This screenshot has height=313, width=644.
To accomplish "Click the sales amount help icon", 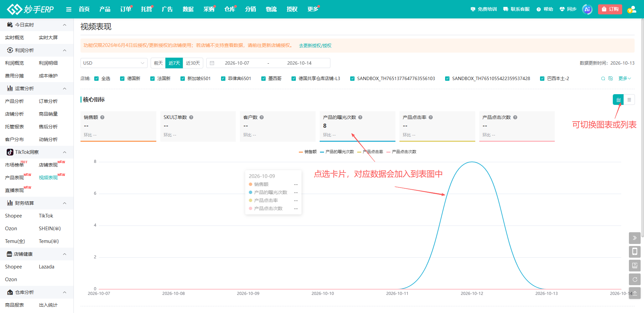I will tap(102, 117).
